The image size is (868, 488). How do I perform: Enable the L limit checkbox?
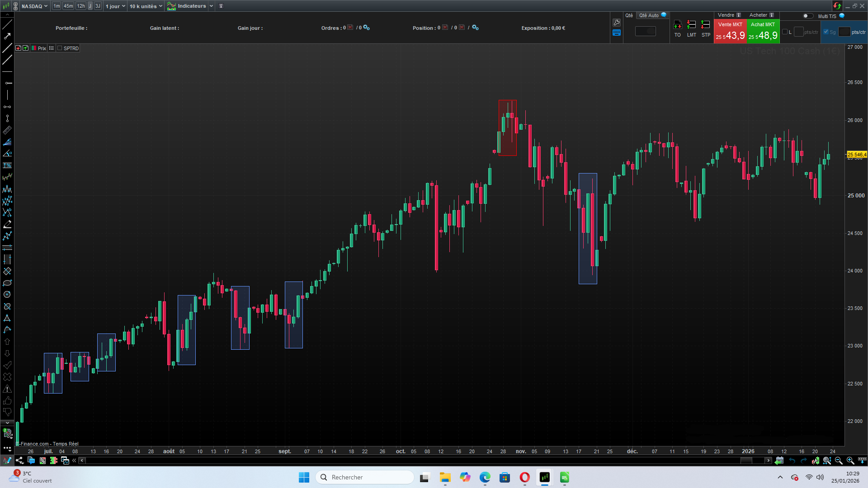point(785,32)
